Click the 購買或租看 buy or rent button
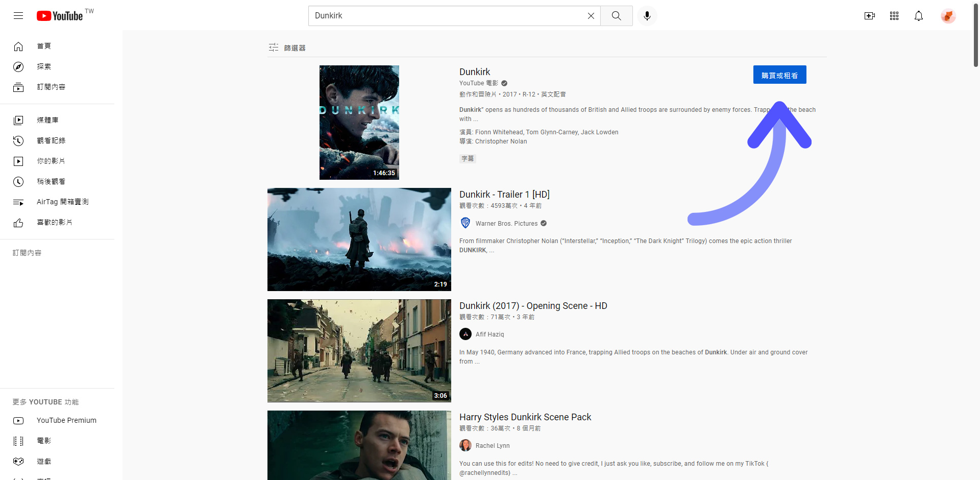 coord(779,75)
